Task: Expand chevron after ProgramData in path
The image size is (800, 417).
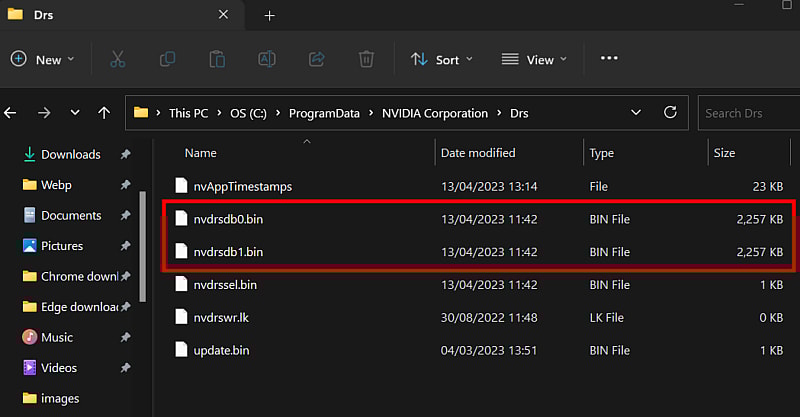Action: pyautogui.click(x=371, y=113)
